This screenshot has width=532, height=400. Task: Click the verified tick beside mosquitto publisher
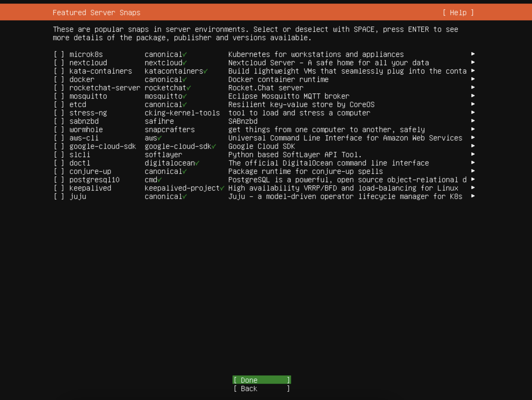(x=185, y=96)
